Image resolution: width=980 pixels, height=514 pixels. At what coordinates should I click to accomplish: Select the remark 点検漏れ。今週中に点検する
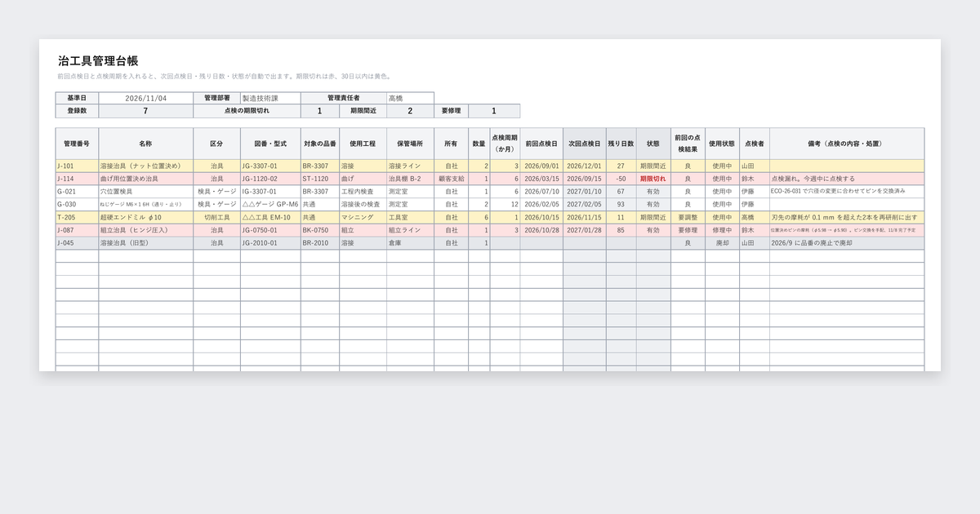pos(847,179)
